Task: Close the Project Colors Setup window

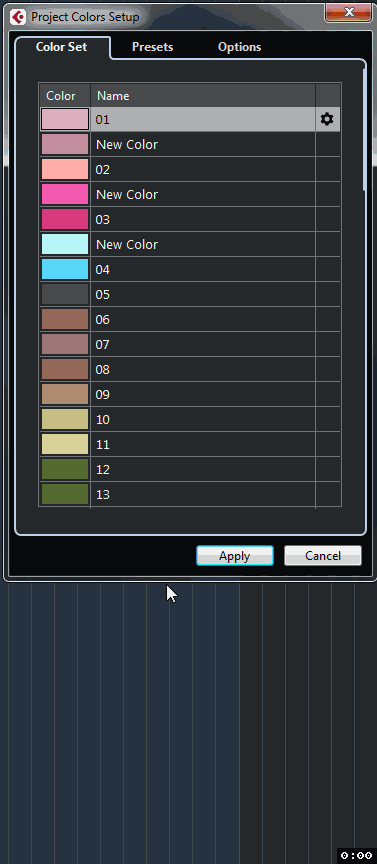Action: point(348,12)
